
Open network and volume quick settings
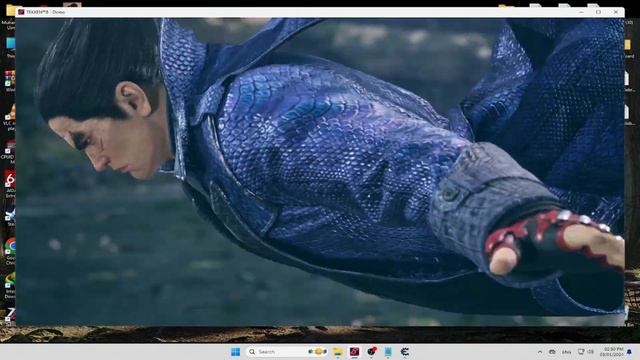[586, 352]
